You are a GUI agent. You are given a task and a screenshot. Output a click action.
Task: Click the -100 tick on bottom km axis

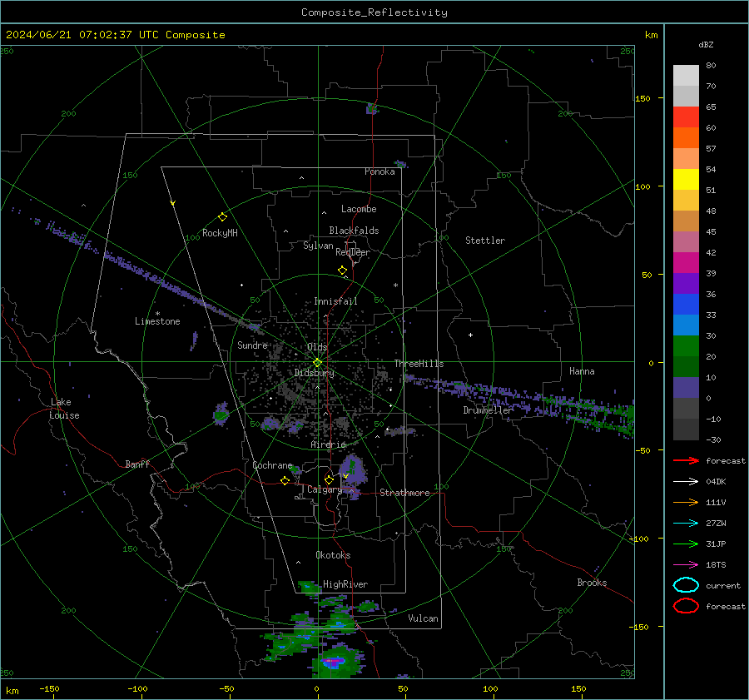coord(137,688)
